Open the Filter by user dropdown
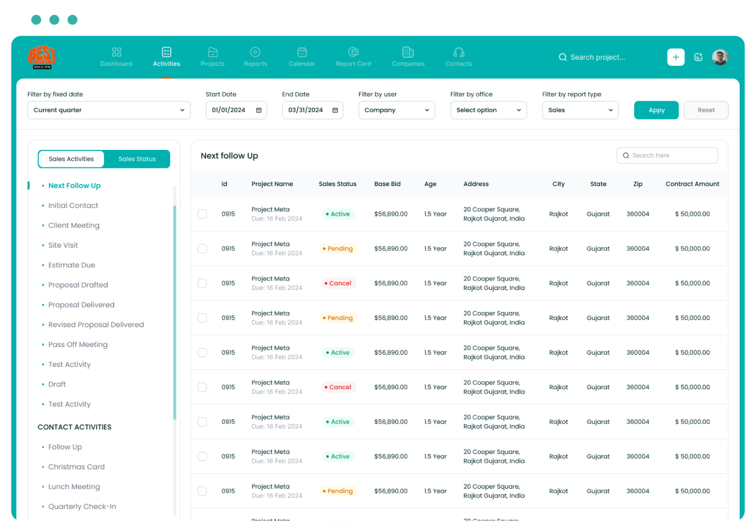Screen dimensions: 756x532 [396, 110]
